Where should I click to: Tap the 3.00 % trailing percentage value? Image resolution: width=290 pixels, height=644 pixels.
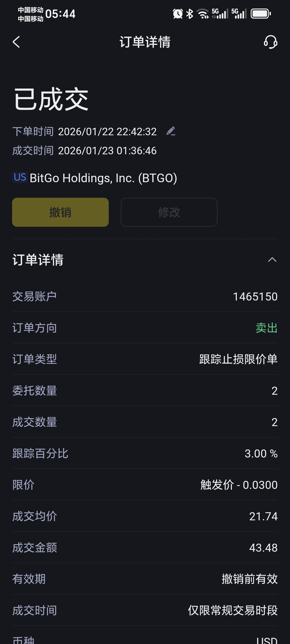(261, 453)
